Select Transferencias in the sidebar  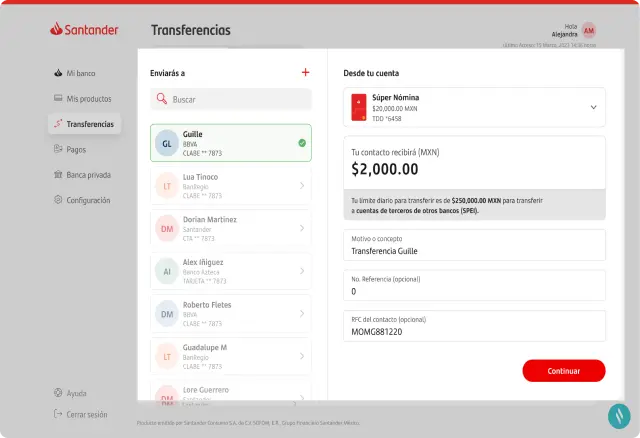(84, 124)
